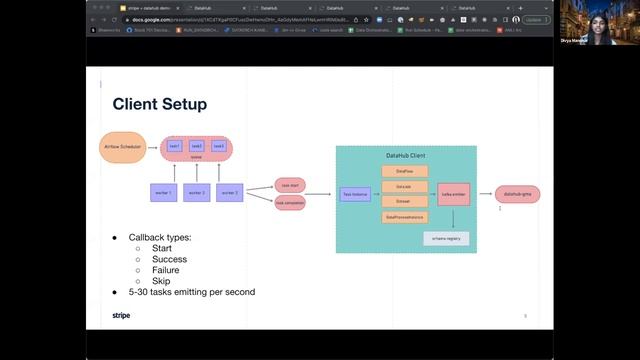Viewport: 640px width, 360px height.
Task: Click the Dataset box
Action: click(404, 201)
